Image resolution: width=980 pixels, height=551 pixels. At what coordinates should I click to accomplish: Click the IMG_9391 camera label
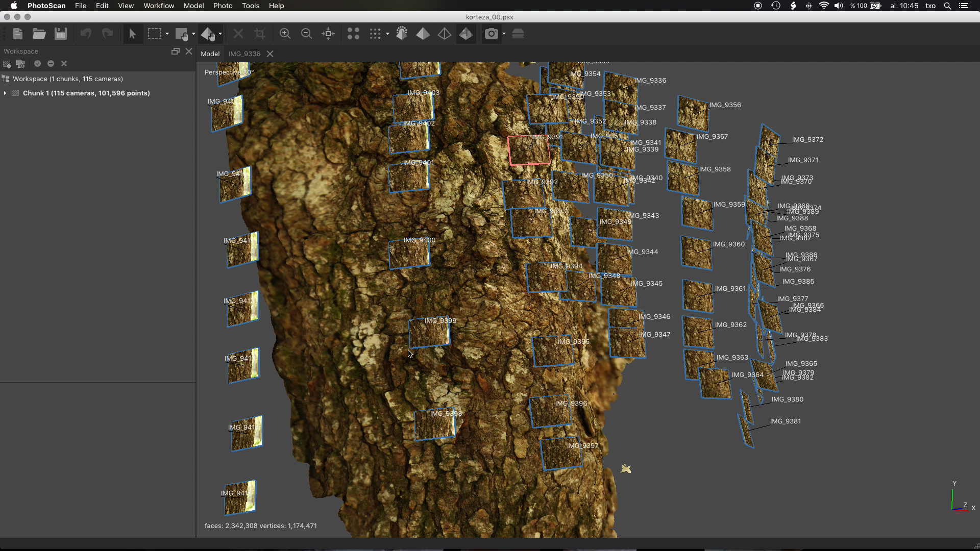(x=547, y=137)
